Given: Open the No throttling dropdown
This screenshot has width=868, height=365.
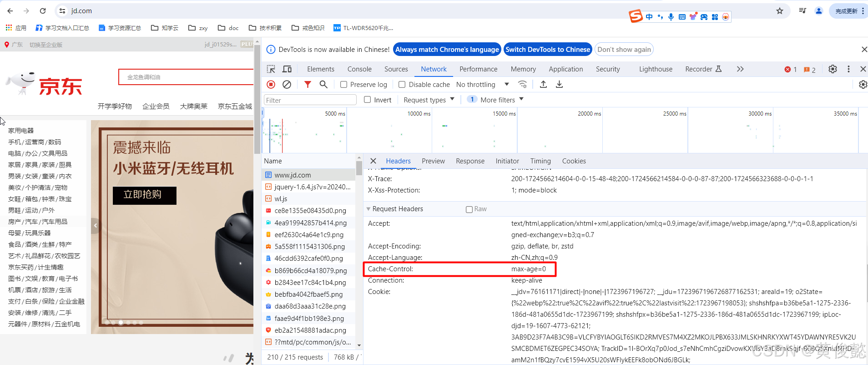Looking at the screenshot, I should (x=482, y=85).
